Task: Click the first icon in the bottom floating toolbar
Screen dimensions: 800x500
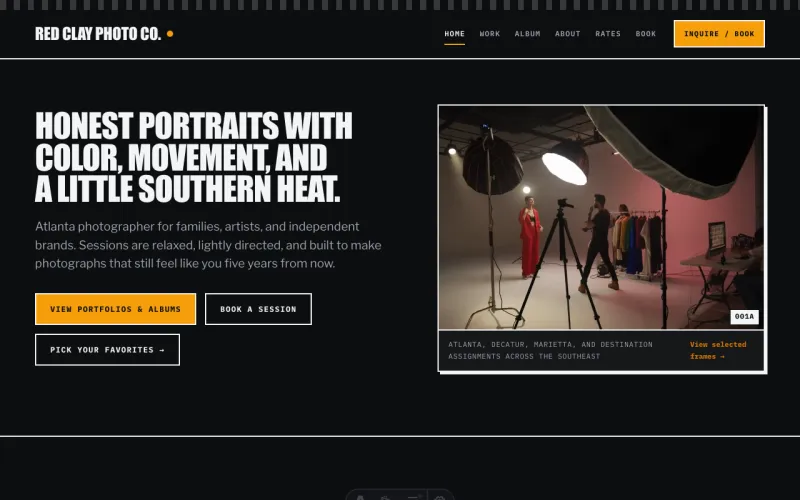Action: tap(360, 497)
